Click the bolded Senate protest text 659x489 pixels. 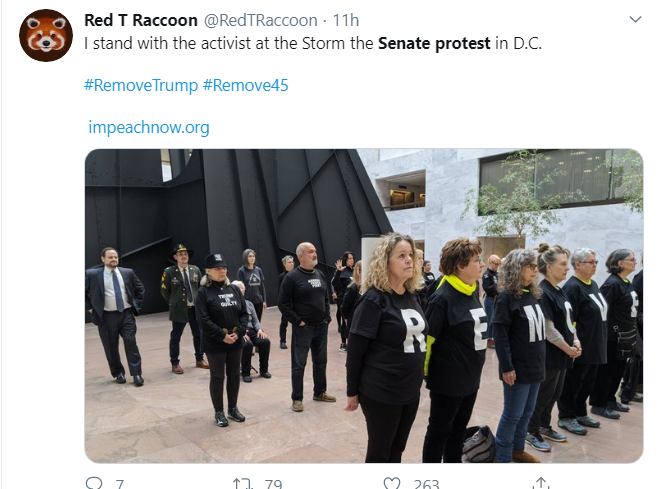434,43
